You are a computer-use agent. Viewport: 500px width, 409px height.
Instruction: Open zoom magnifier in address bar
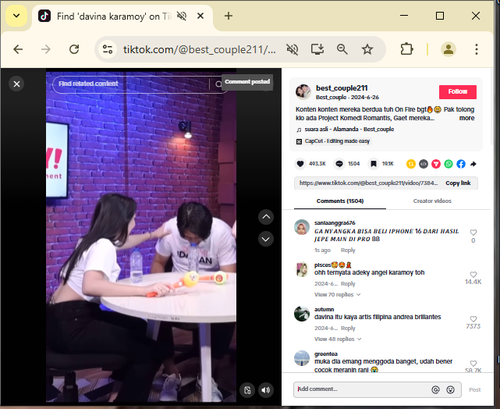[x=342, y=49]
